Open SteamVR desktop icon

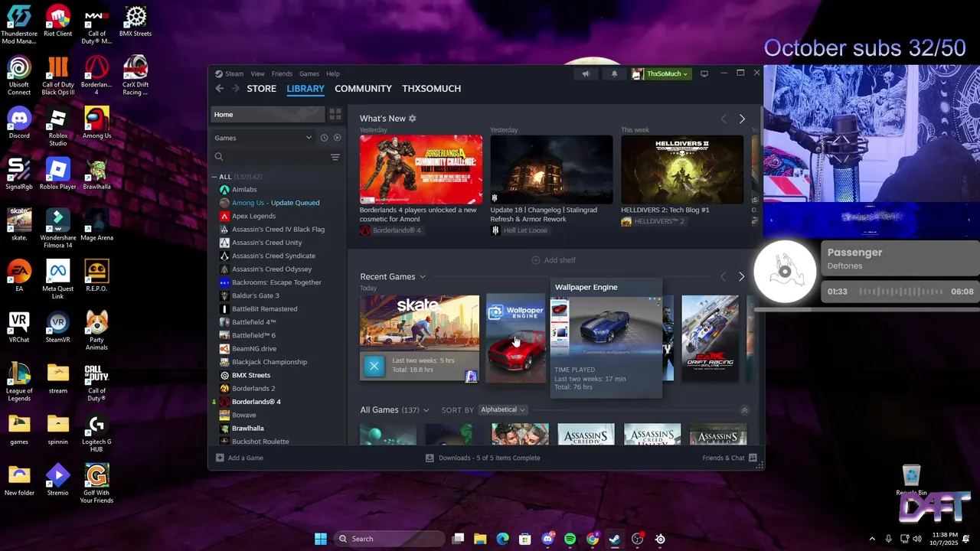point(58,328)
